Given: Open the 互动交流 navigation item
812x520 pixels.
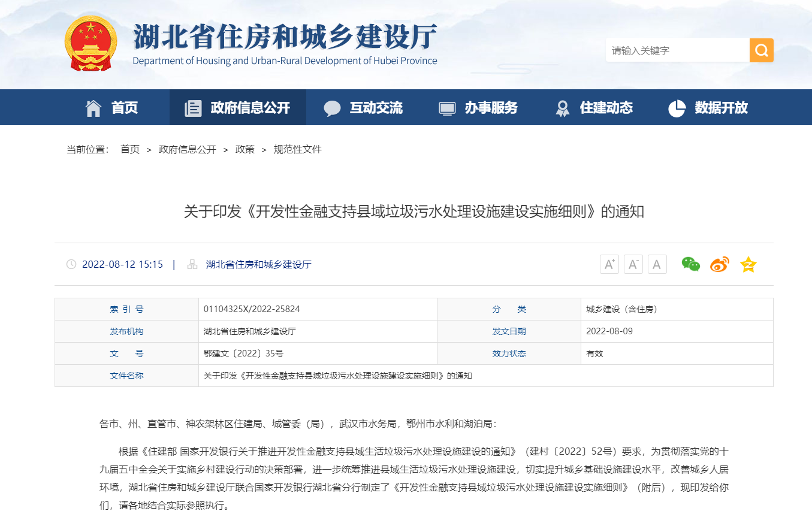Looking at the screenshot, I should [x=364, y=108].
